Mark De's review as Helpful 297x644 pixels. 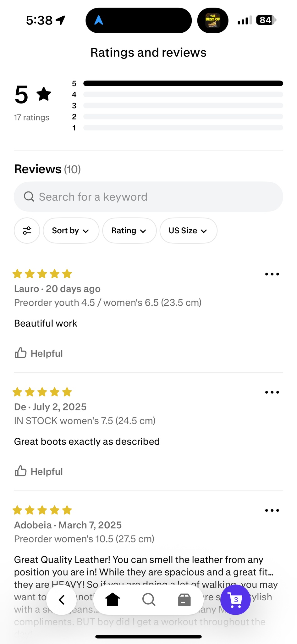pyautogui.click(x=39, y=471)
